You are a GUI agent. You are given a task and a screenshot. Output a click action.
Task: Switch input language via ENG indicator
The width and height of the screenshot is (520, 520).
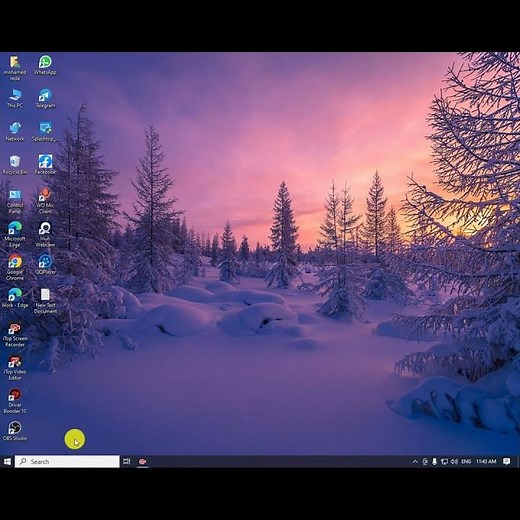pos(466,461)
